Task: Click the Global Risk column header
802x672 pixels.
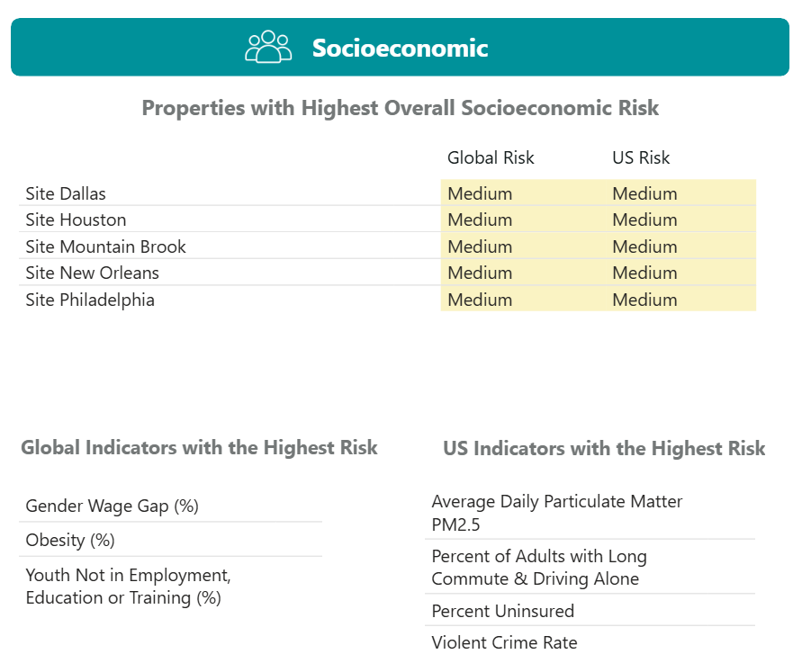Action: coord(491,157)
